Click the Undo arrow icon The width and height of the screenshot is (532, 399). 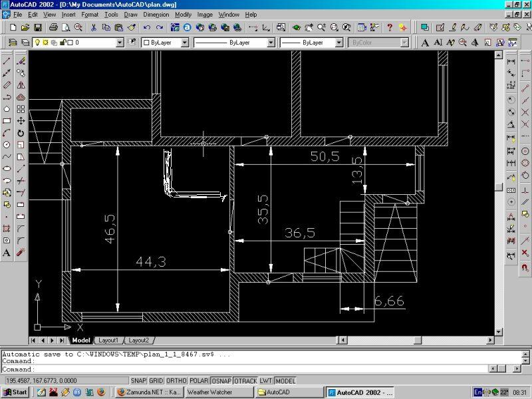146,27
